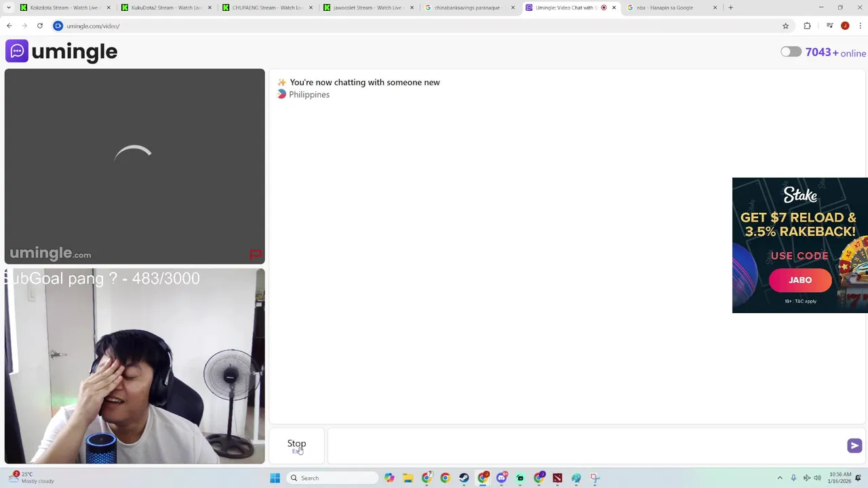
Task: Send the chat message with arrow icon
Action: point(854,445)
